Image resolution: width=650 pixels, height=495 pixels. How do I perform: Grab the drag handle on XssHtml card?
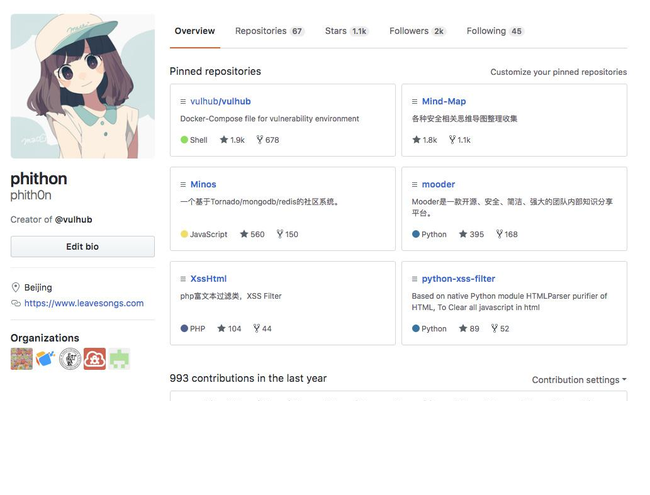(x=183, y=279)
